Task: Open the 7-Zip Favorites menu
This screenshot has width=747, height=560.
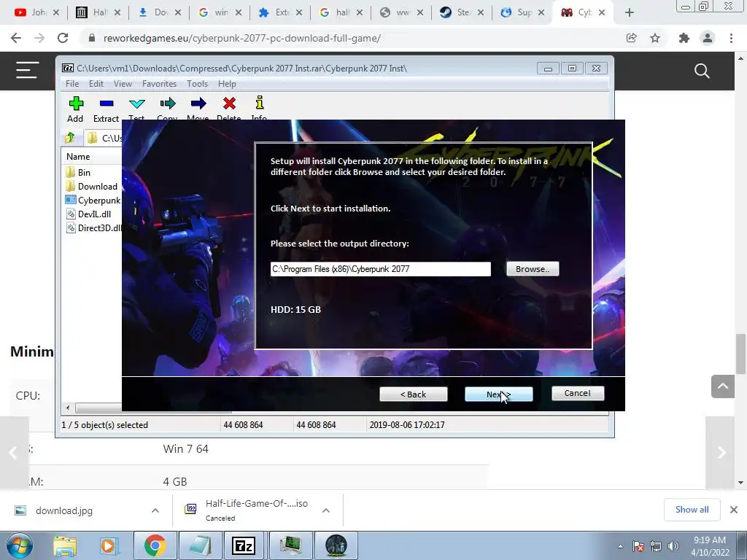Action: coord(159,84)
